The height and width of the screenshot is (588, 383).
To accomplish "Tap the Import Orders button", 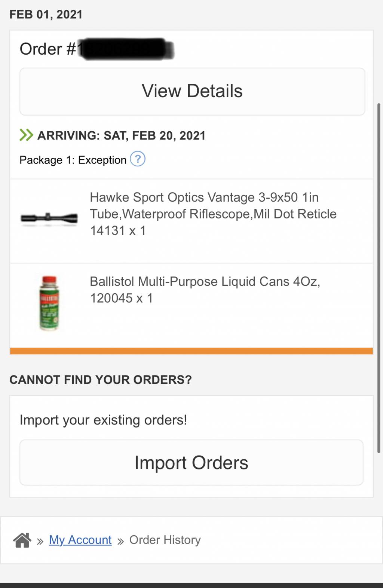I will point(191,463).
